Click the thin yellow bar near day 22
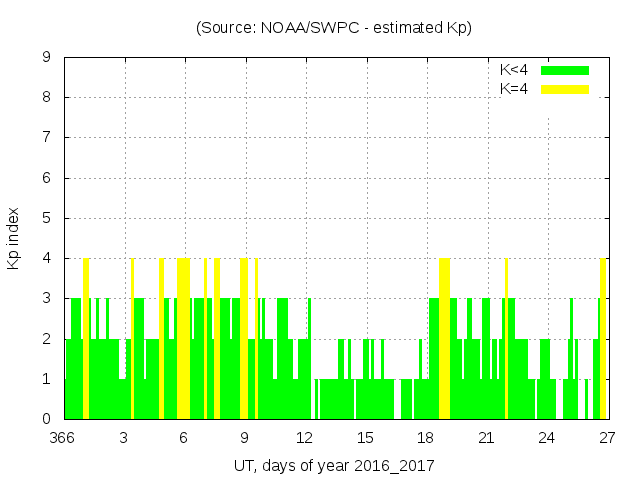 coord(506,340)
